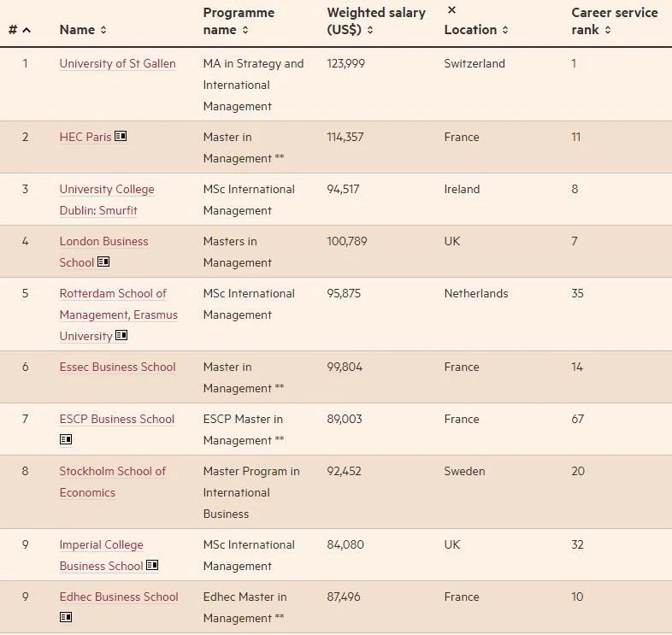
Task: Sort table by the Name column arrows
Action: coord(103,30)
